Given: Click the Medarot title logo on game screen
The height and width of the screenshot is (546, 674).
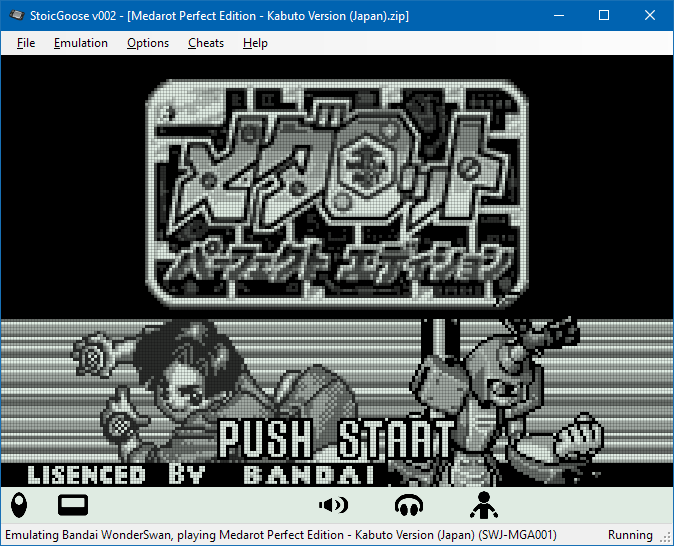Looking at the screenshot, I should pyautogui.click(x=337, y=193).
